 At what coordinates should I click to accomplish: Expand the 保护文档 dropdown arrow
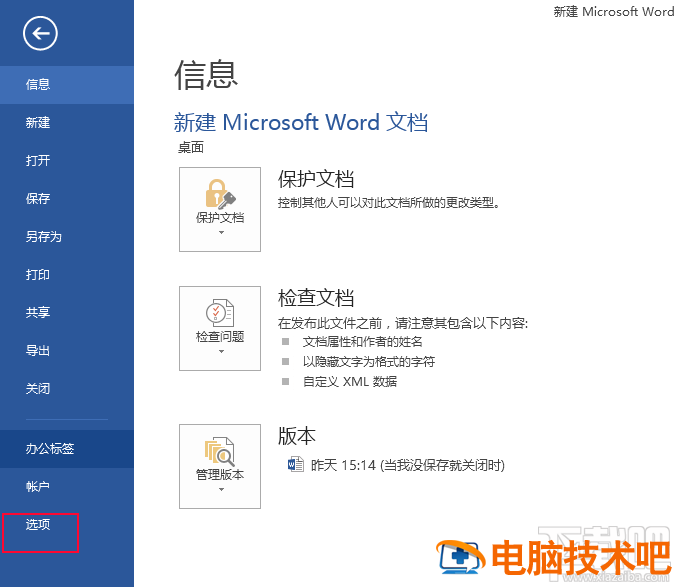(221, 233)
